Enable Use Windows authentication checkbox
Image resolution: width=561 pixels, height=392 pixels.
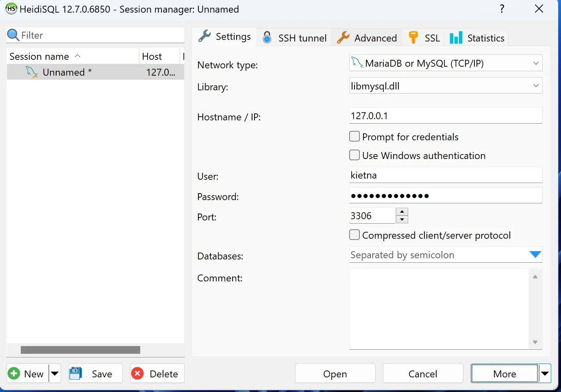pos(354,155)
